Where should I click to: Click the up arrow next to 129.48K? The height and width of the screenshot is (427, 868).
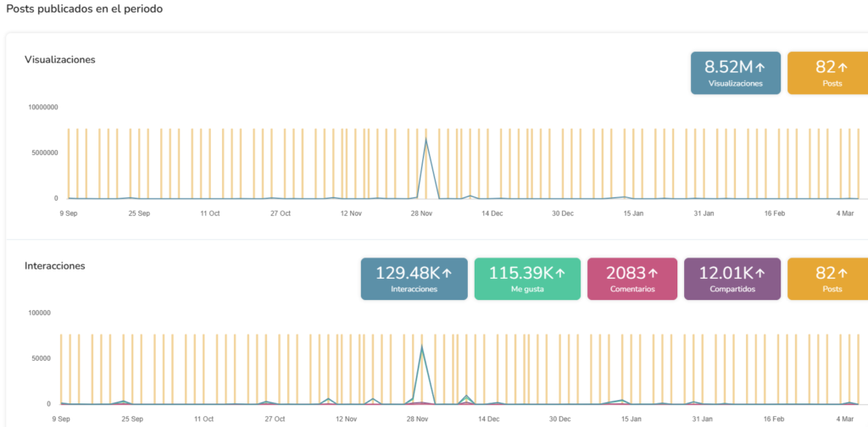(x=447, y=274)
